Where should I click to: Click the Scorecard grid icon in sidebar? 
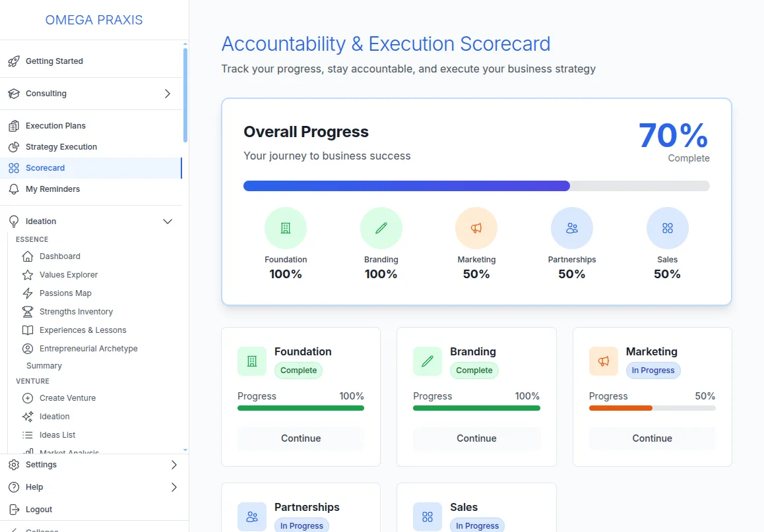(14, 168)
